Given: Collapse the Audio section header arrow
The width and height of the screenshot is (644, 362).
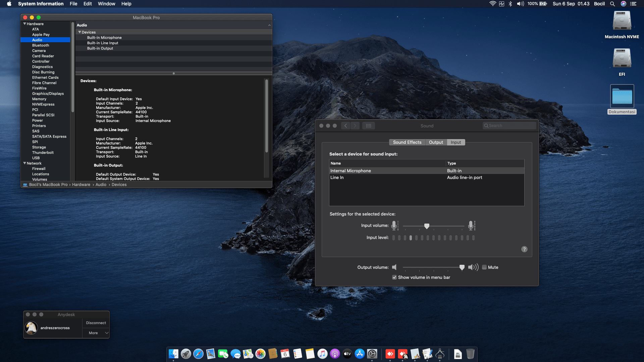Looking at the screenshot, I should point(269,25).
